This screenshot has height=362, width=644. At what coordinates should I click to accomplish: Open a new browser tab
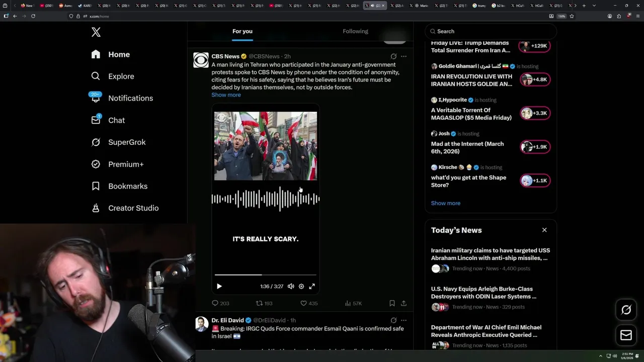[584, 6]
